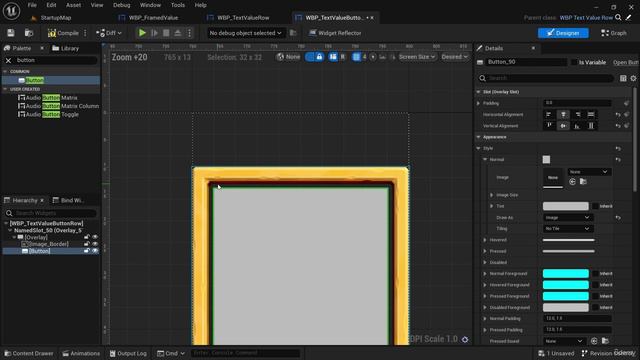Viewport: 640px width, 360px height.
Task: Open the debug object selector dropdown
Action: [245, 33]
